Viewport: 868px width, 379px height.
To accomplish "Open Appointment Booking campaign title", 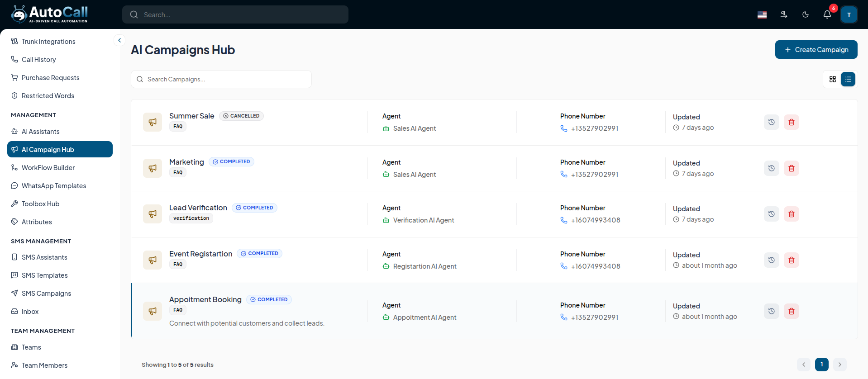I will tap(205, 299).
